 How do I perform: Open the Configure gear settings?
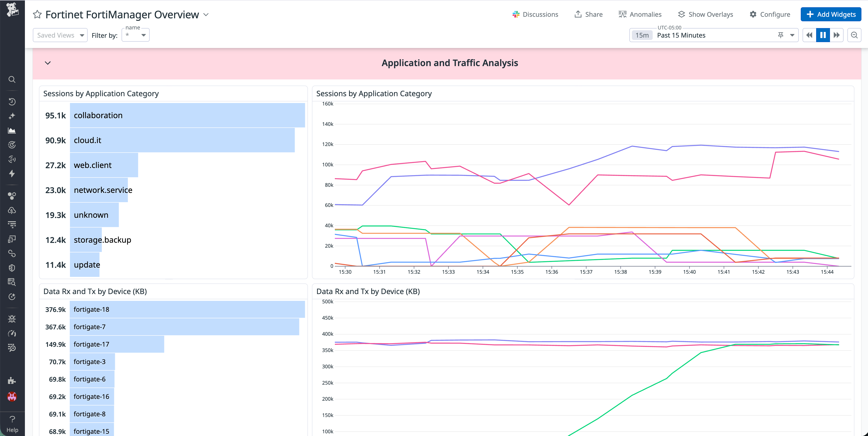770,14
